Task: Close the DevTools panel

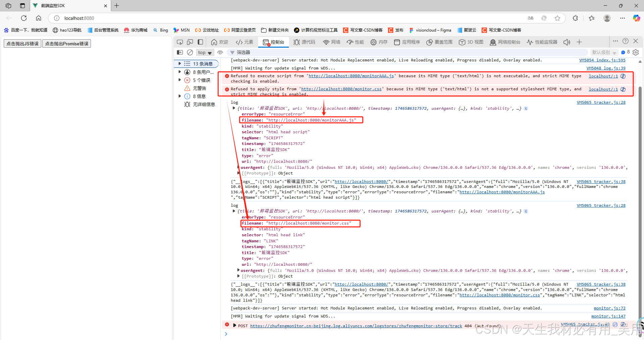Action: click(636, 41)
